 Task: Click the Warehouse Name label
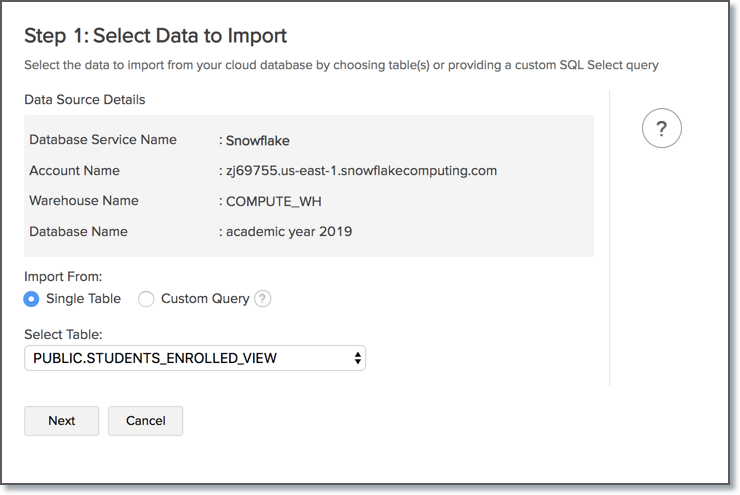[84, 201]
